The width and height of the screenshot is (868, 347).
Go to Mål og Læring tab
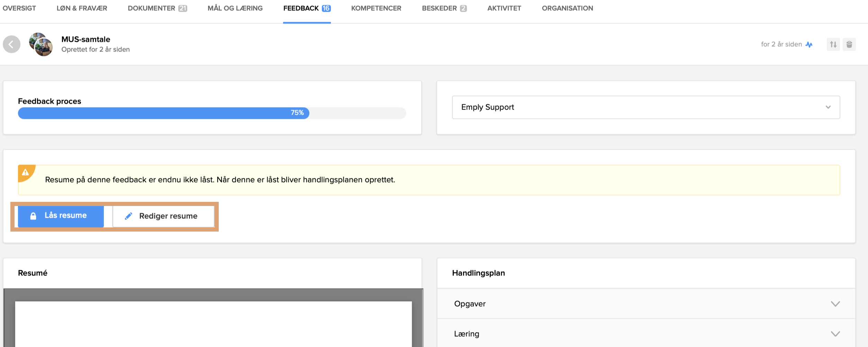coord(235,8)
